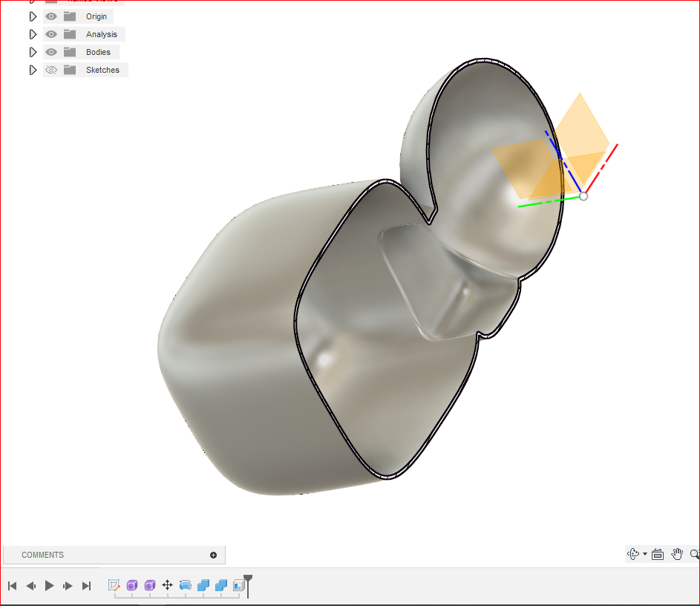Select the Section Analysis feature in timeline
Screen dimensions: 700x606
tap(238, 585)
